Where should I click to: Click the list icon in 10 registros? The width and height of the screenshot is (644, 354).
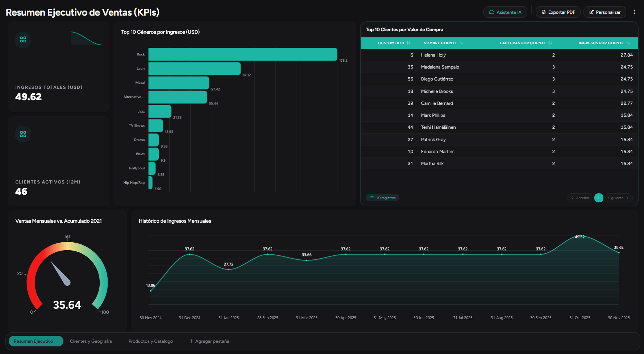coord(372,198)
